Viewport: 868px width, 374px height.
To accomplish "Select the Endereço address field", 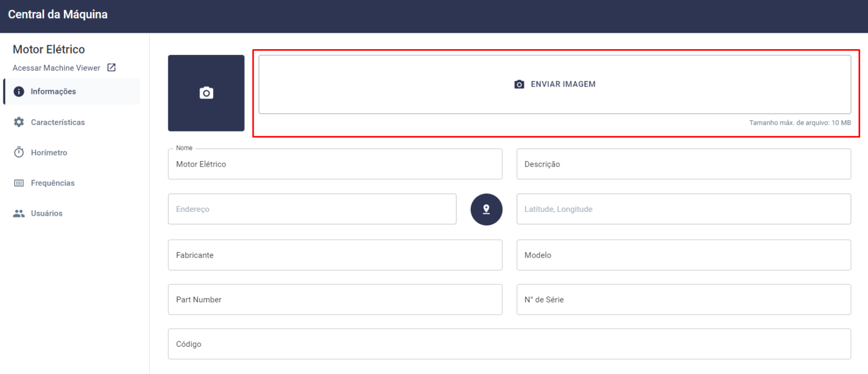I will [x=312, y=209].
